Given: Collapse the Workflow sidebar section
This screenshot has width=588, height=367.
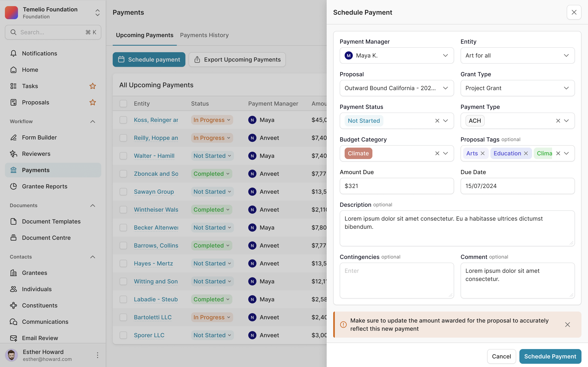Looking at the screenshot, I should click(x=92, y=121).
